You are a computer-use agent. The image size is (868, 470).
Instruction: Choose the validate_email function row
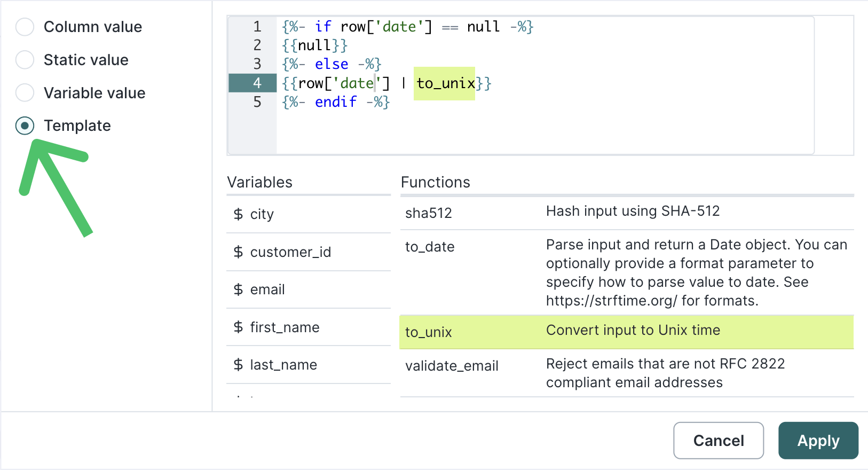point(627,373)
